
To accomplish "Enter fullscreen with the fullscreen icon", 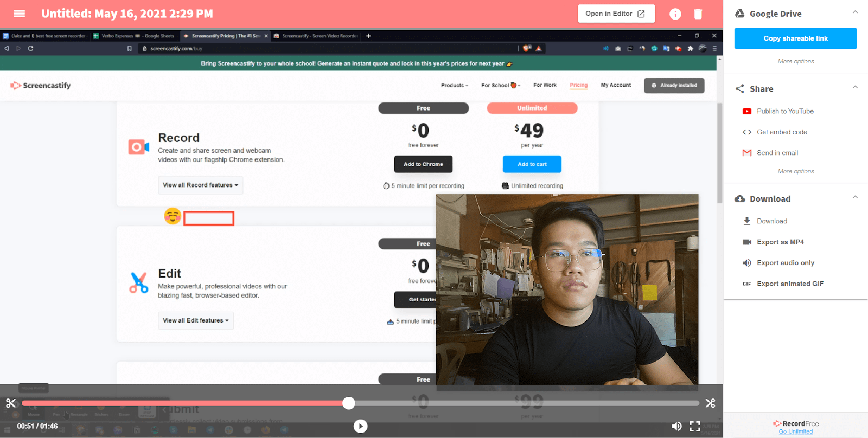I will click(x=695, y=426).
